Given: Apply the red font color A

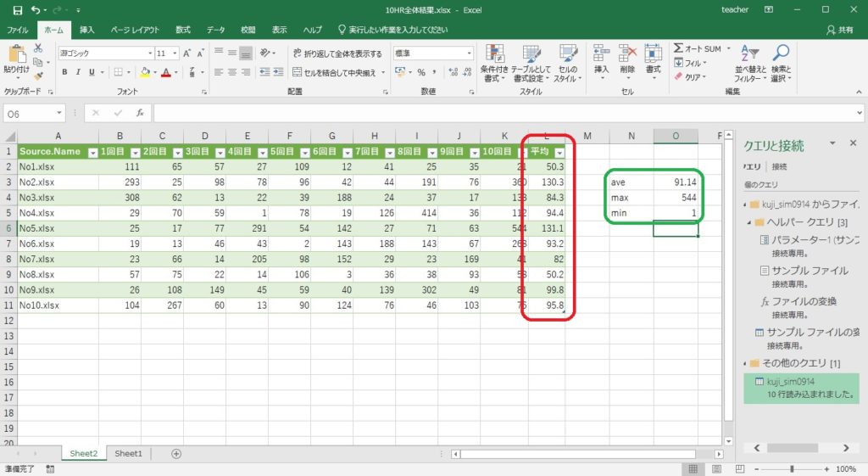Looking at the screenshot, I should (165, 72).
